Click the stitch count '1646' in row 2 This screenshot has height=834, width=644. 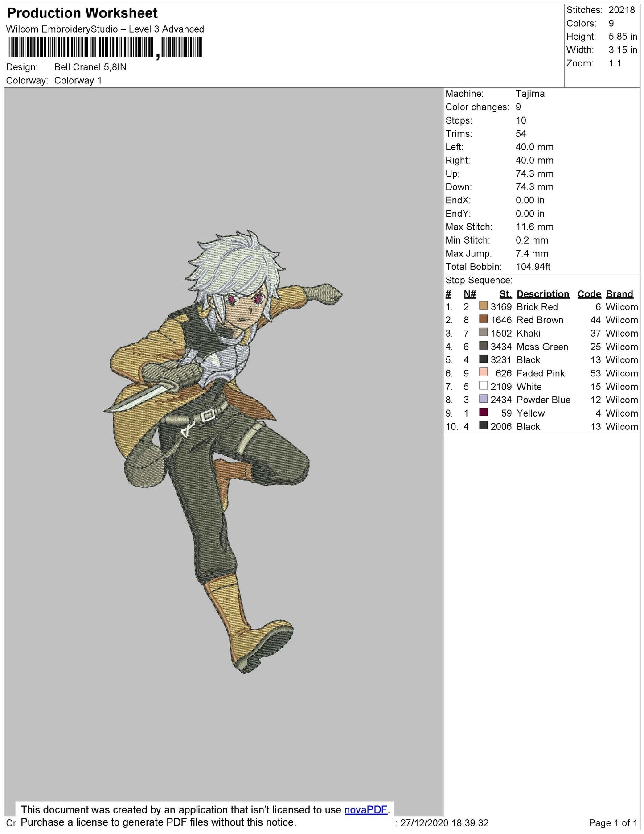click(x=501, y=320)
